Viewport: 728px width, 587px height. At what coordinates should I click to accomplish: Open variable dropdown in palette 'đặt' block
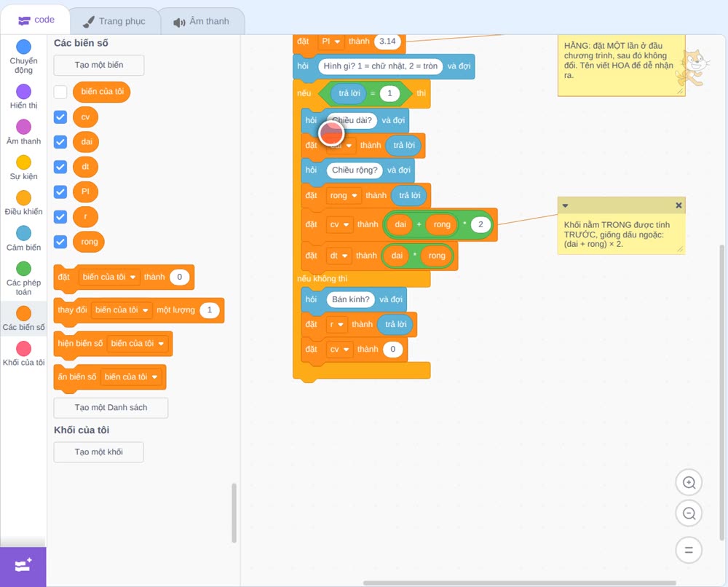point(109,277)
